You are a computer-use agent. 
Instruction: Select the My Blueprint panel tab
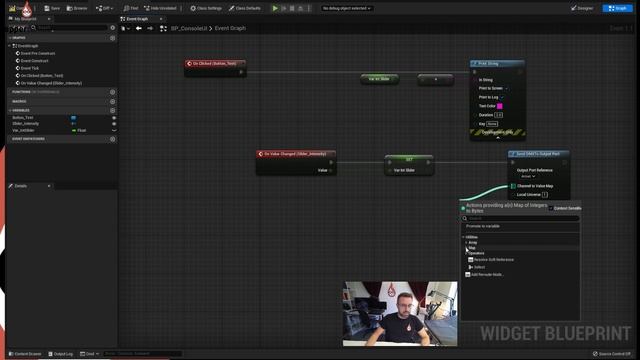point(25,19)
